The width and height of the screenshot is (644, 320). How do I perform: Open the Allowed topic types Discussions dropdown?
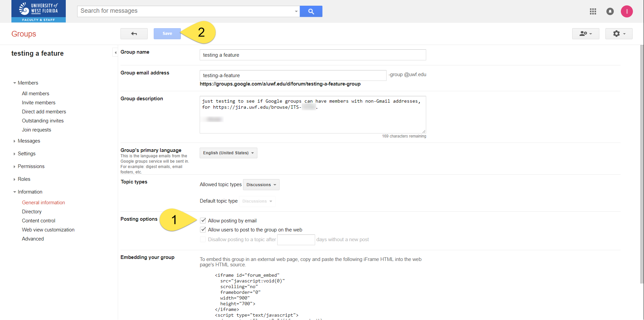tap(261, 185)
